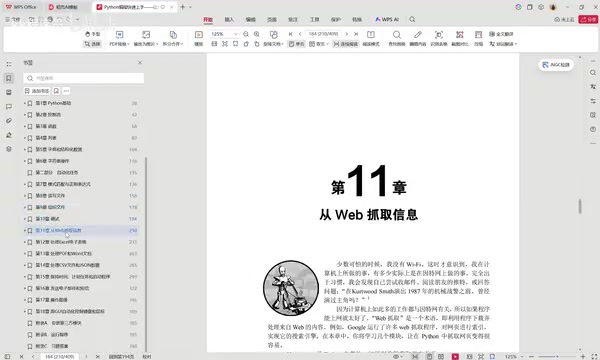This screenshot has width=600, height=360.
Task: Start slideshow playback from the toolbar
Action: click(x=199, y=38)
